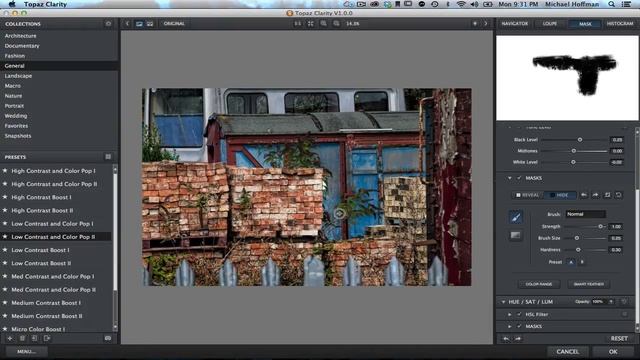The height and width of the screenshot is (360, 640).
Task: Click the zoom in magnifier icon
Action: click(324, 24)
